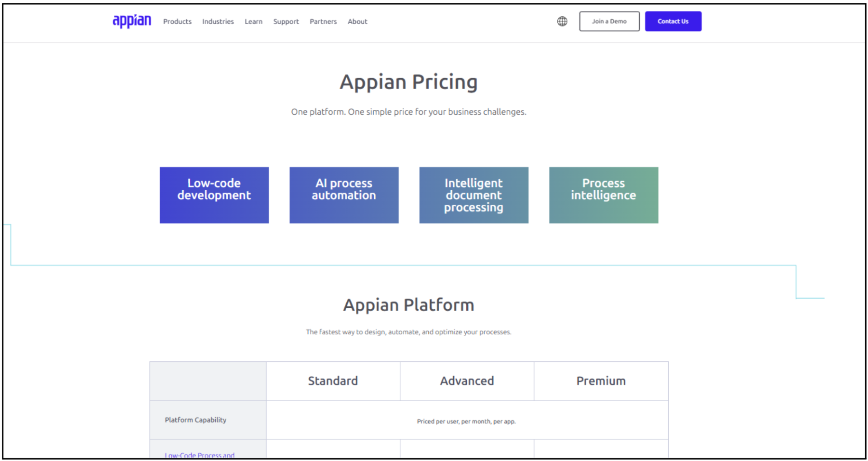Click the Appian Platform heading
Viewport: 868px width, 461px height.
(408, 305)
